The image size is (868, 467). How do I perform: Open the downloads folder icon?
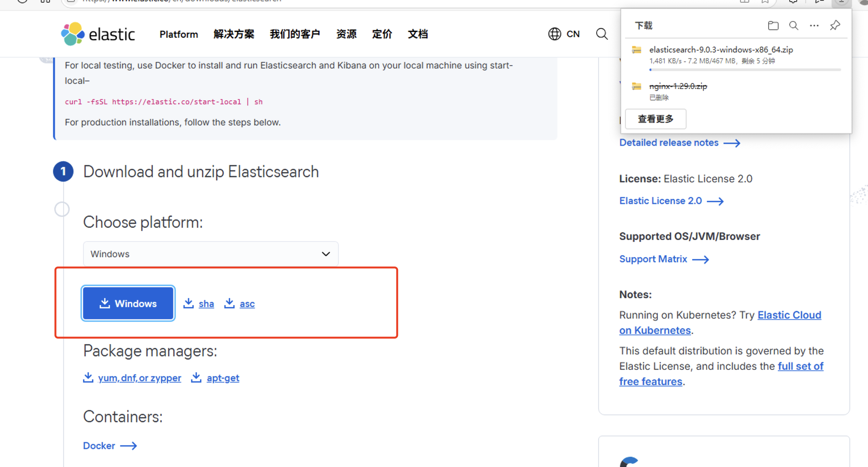pyautogui.click(x=773, y=26)
